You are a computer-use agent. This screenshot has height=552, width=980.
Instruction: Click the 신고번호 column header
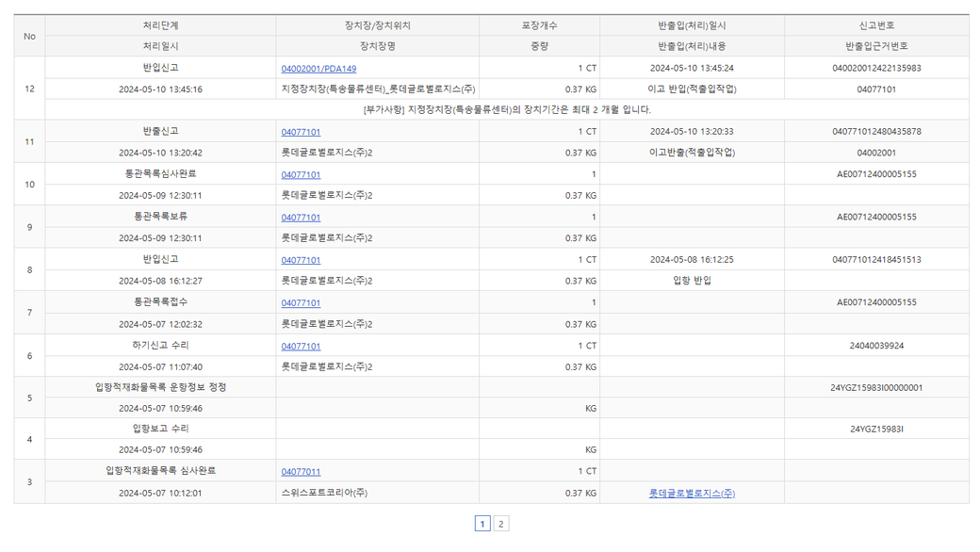pyautogui.click(x=876, y=25)
